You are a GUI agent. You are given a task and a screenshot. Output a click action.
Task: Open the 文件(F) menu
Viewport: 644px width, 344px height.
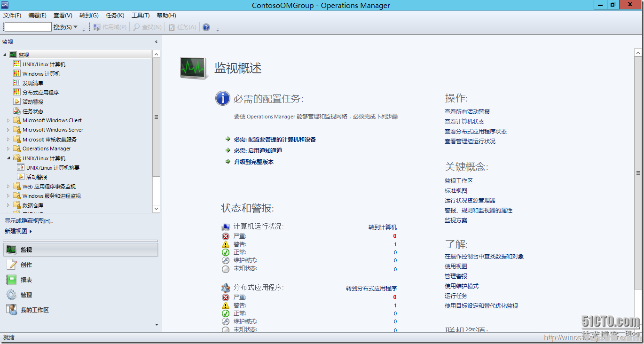pyautogui.click(x=12, y=16)
